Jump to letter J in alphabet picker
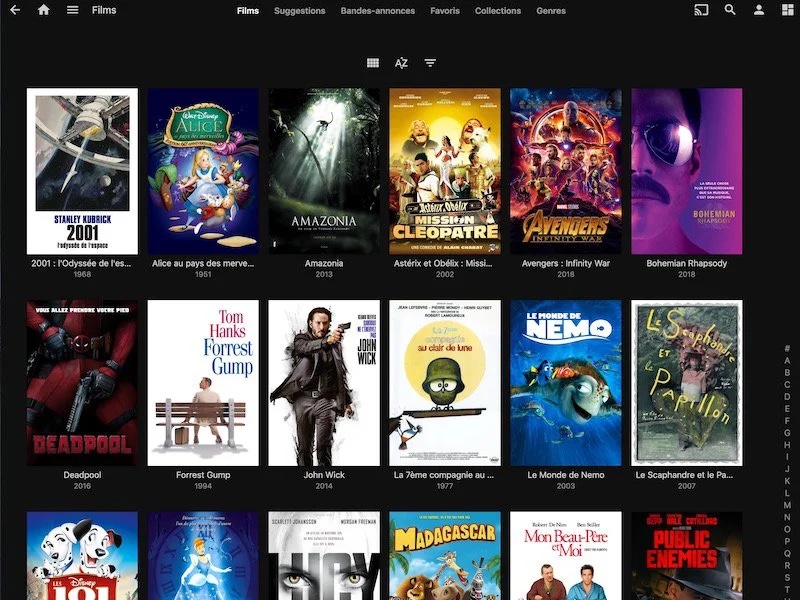800x600 pixels. pyautogui.click(x=787, y=469)
